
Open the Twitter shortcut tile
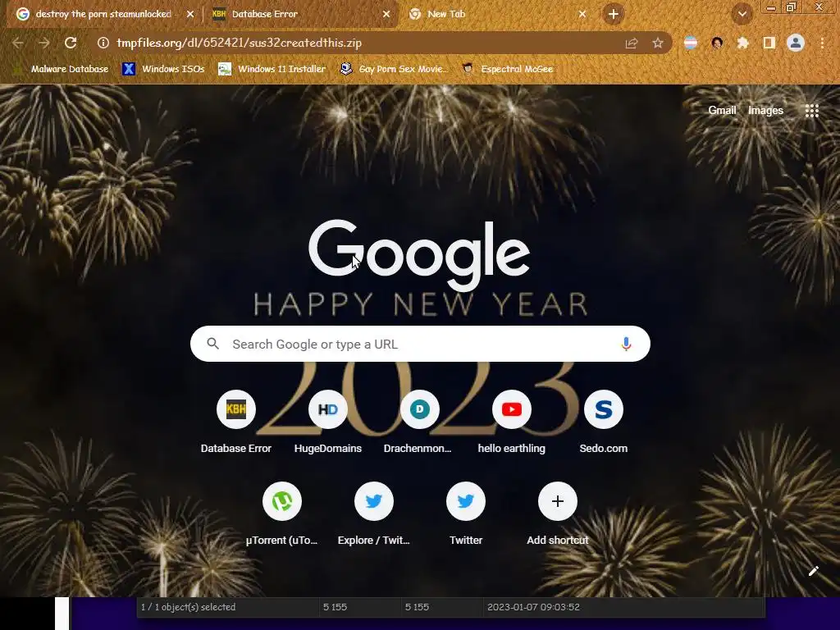pyautogui.click(x=466, y=515)
